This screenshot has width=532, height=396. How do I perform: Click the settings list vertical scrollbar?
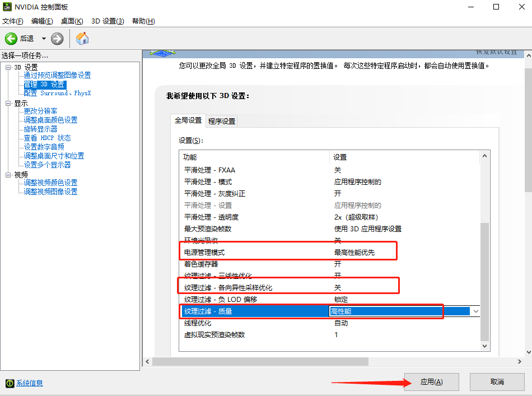click(484, 280)
